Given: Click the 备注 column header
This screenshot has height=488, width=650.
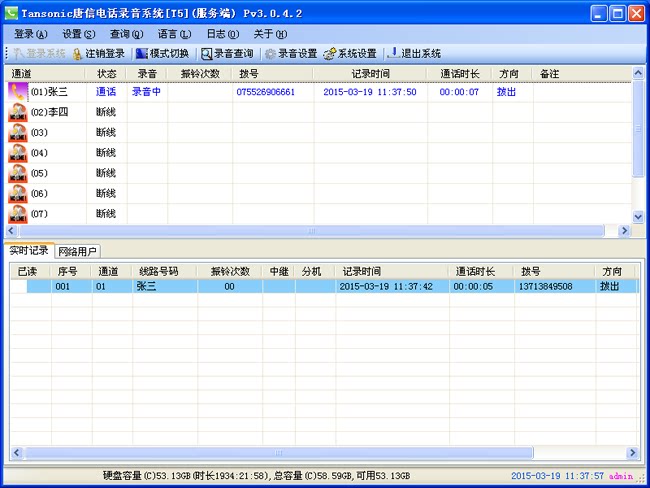Looking at the screenshot, I should click(582, 73).
